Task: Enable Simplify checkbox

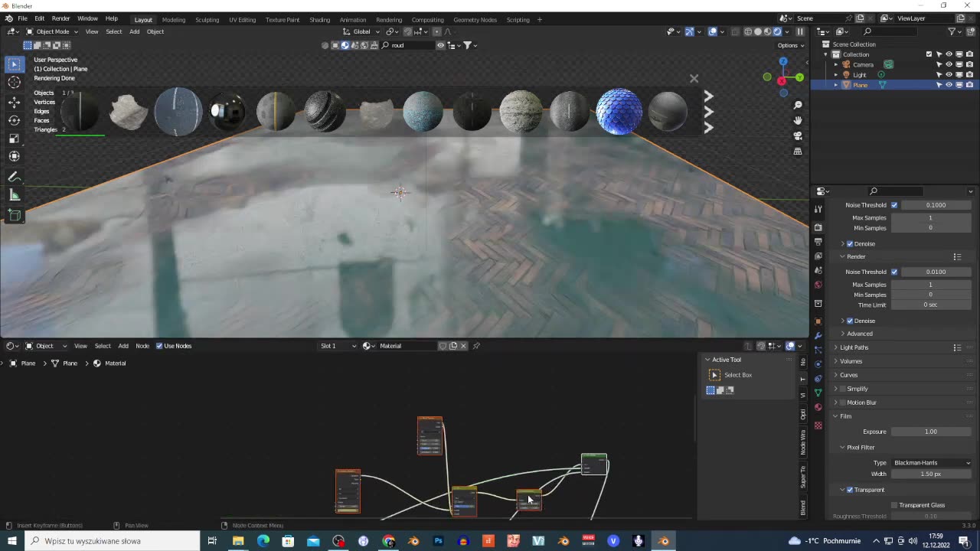Action: tap(843, 389)
